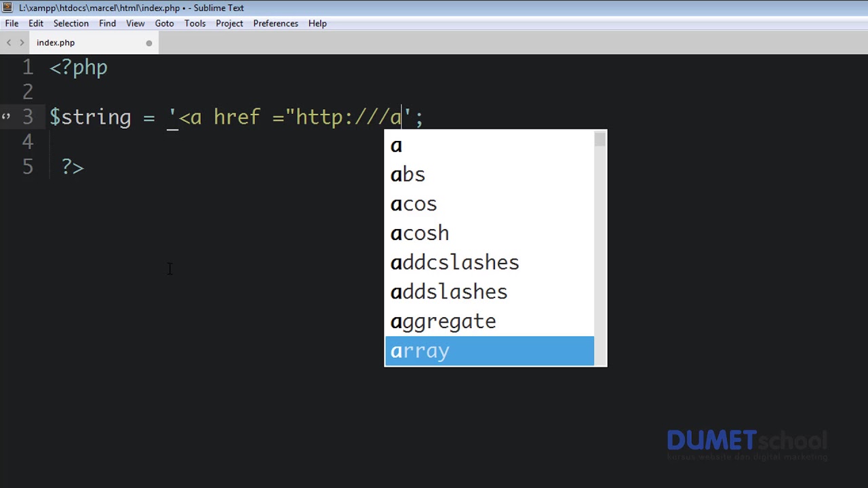Click line number 1 in gutter
This screenshot has height=488, width=868.
click(x=27, y=68)
